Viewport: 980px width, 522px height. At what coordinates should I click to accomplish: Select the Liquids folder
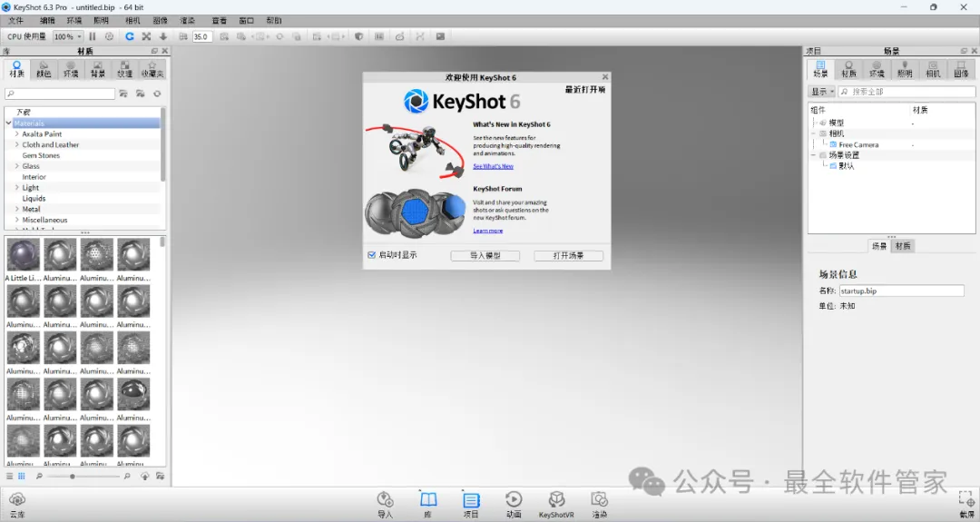click(x=34, y=199)
